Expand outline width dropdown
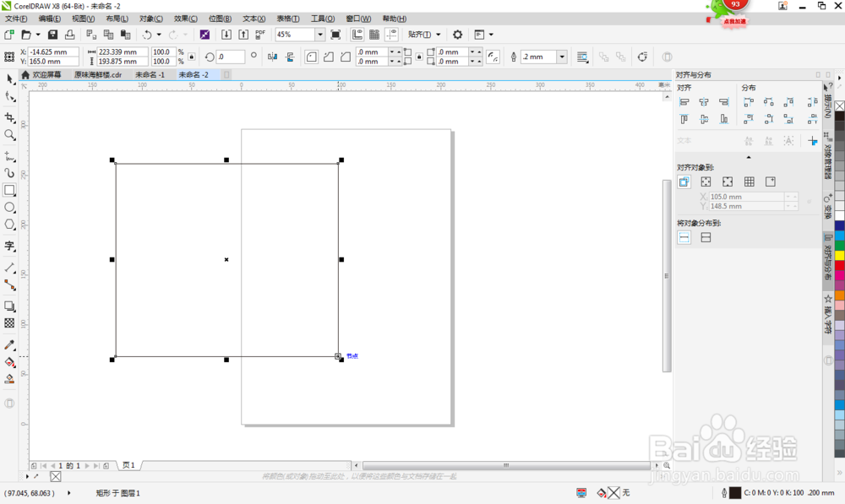Screen dimensions: 845x504 (562, 57)
